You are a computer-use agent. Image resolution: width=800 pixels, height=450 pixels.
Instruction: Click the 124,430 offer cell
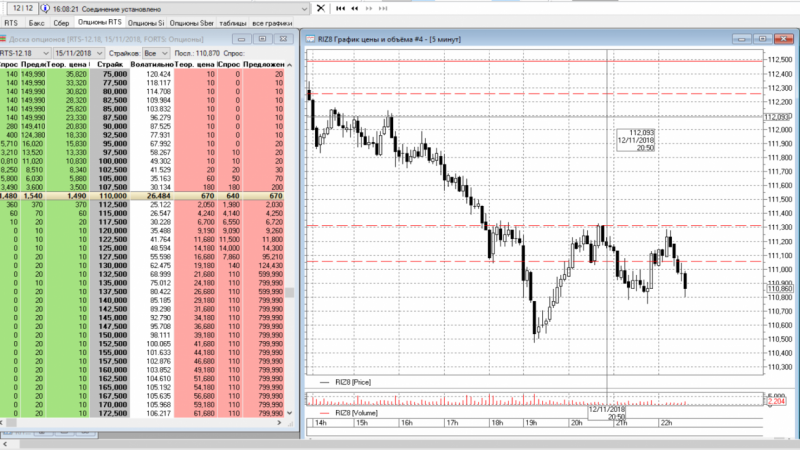pyautogui.click(x=264, y=265)
